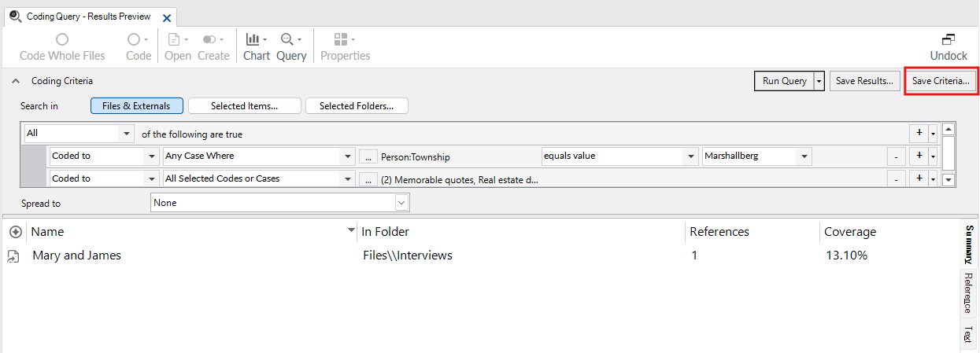Open the Code dropdown arrow
Viewport: 980px width, 353px height.
click(x=146, y=39)
